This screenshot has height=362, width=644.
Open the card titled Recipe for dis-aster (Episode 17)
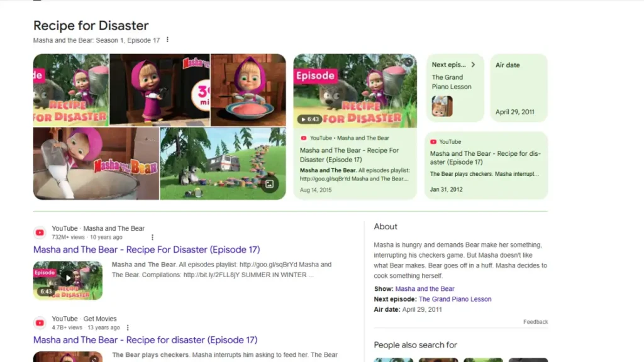click(x=486, y=165)
